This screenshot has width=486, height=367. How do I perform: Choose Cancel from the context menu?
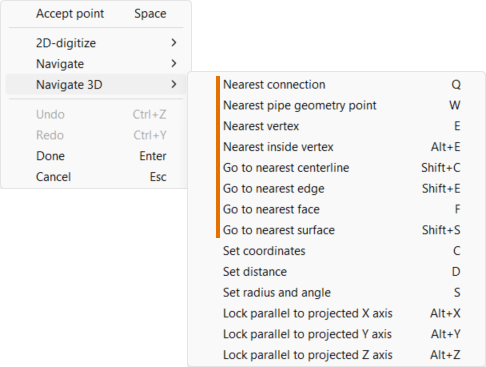tap(96, 177)
